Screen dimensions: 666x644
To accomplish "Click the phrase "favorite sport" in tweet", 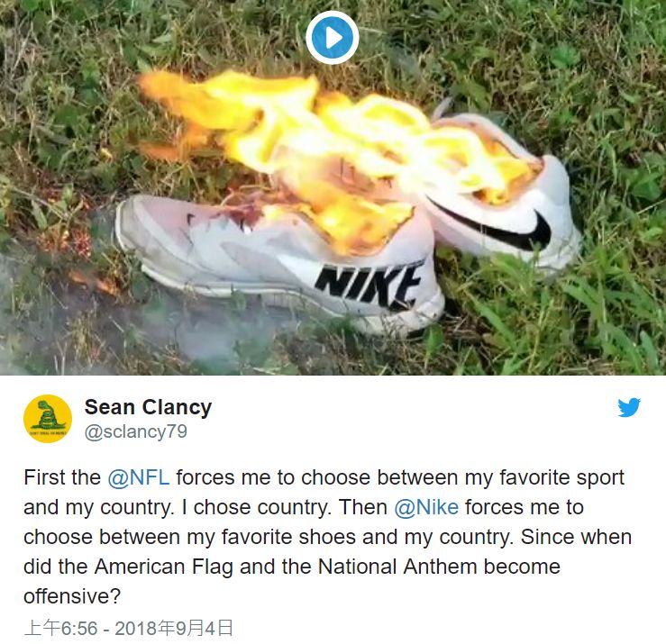I will (561, 477).
